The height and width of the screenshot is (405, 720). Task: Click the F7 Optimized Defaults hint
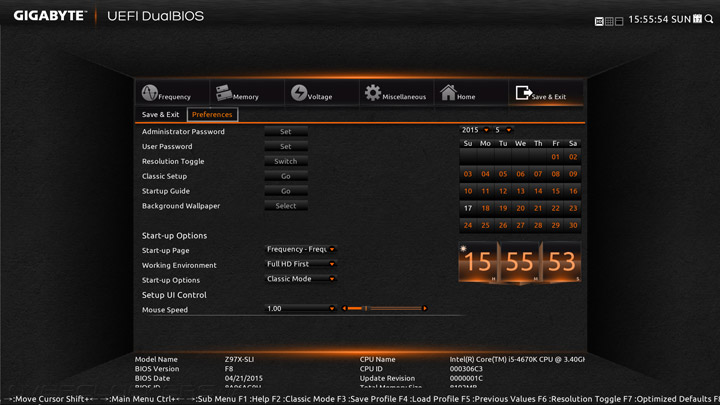[x=668, y=399]
